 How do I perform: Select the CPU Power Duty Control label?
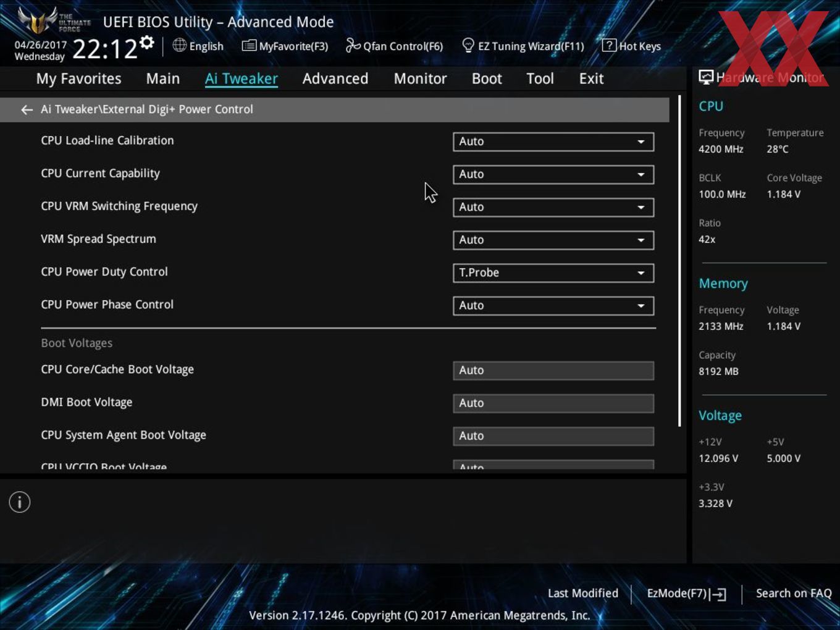point(104,272)
